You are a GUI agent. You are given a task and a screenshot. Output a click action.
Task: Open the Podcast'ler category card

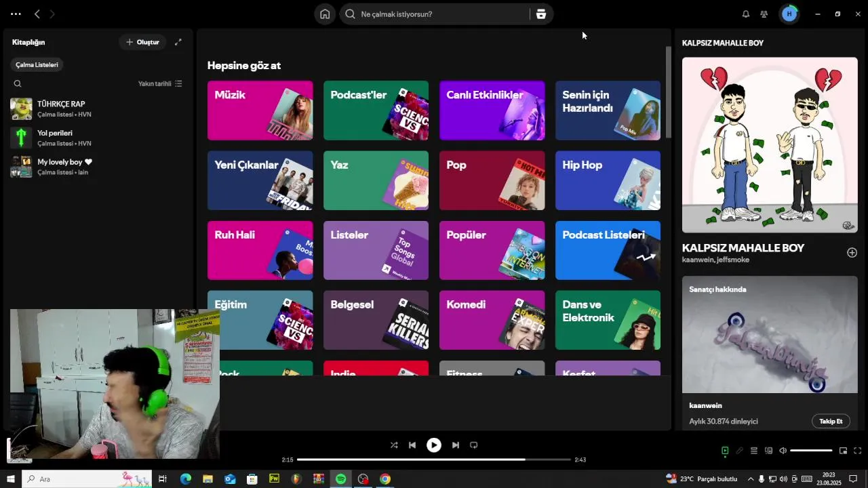pyautogui.click(x=376, y=110)
